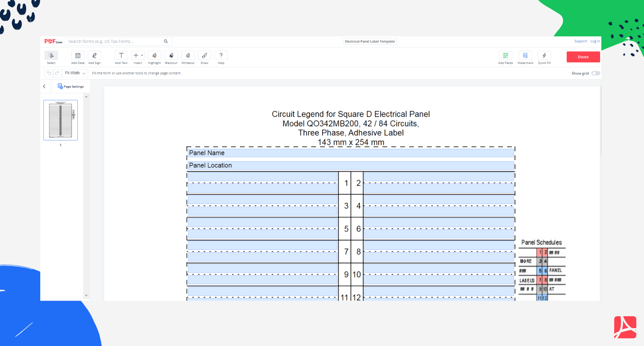Open the Support link

click(580, 41)
